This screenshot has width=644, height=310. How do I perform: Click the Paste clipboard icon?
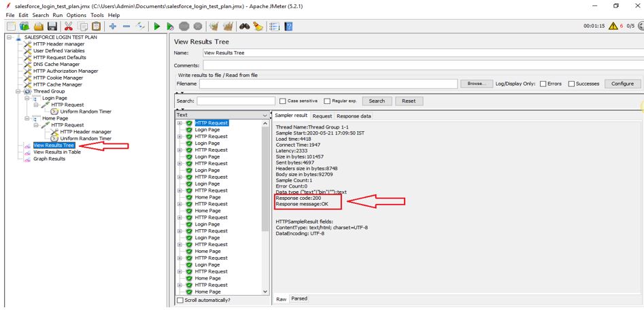pos(96,27)
